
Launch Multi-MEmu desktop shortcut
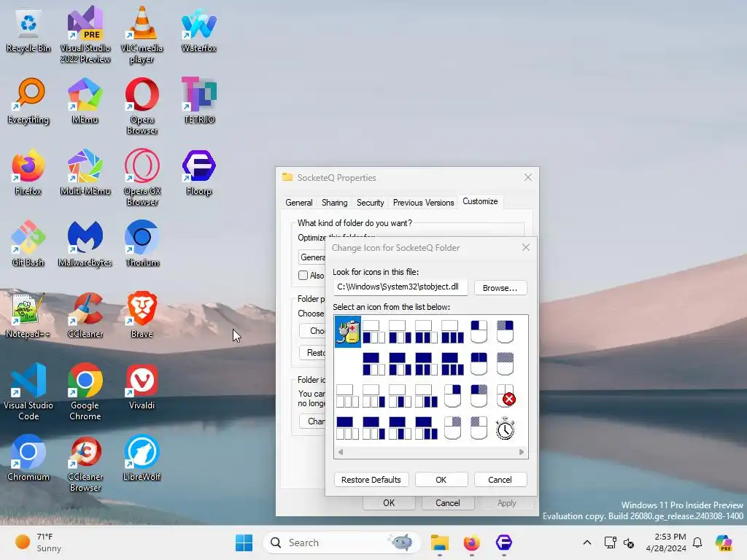point(85,173)
